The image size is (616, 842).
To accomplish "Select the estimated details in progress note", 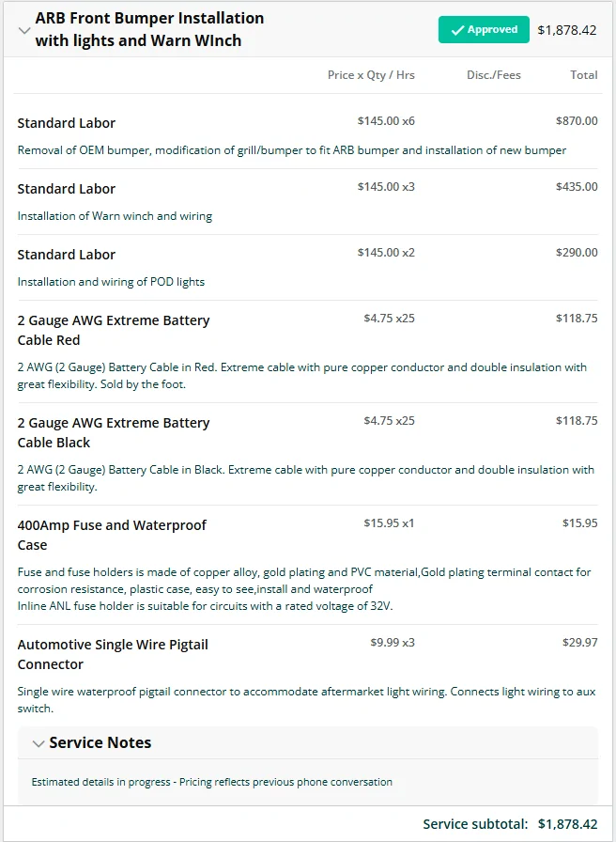I will click(212, 782).
